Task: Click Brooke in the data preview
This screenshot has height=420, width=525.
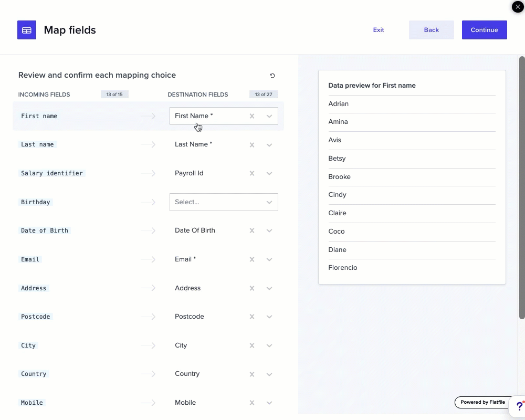Action: click(339, 177)
